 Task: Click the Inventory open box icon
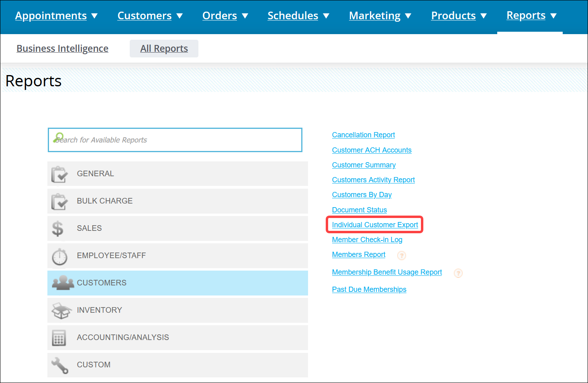[61, 310]
